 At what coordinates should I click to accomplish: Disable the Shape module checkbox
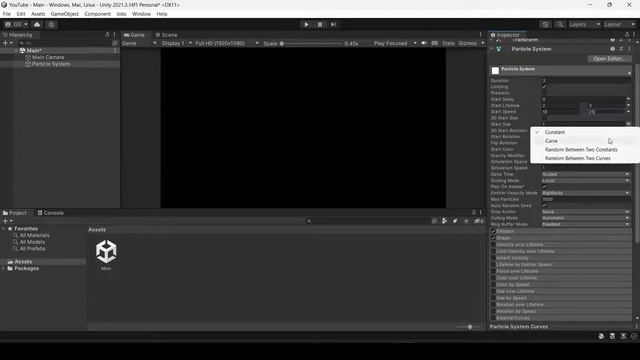(x=493, y=238)
